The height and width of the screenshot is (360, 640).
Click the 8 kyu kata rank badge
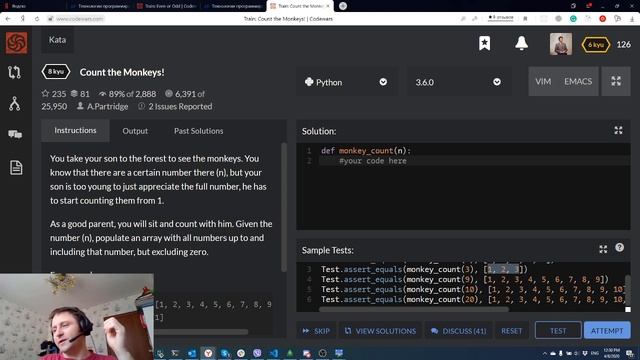tap(56, 72)
